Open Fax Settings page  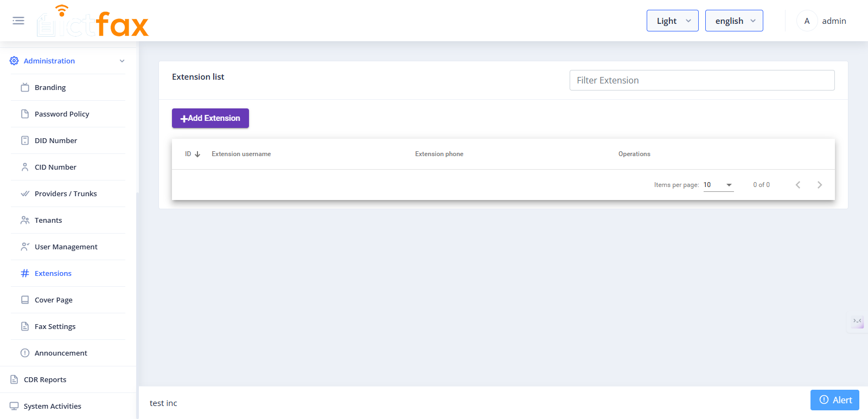68,326
